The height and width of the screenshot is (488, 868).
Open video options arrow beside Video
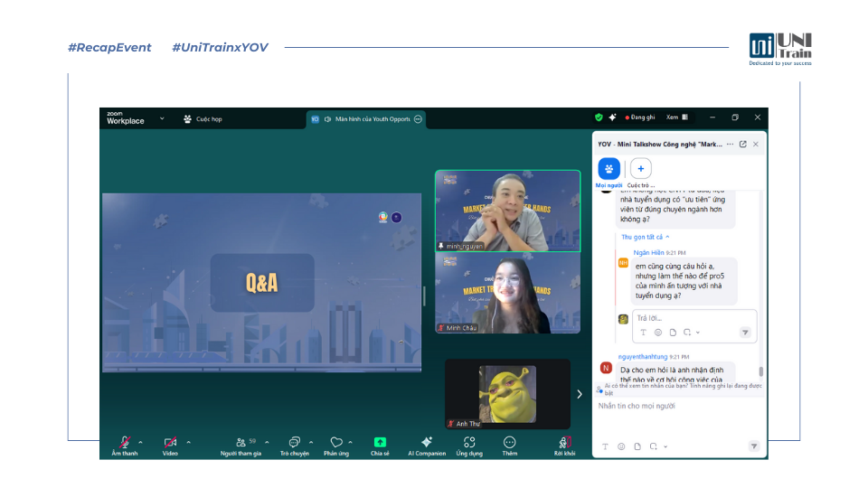pyautogui.click(x=189, y=442)
